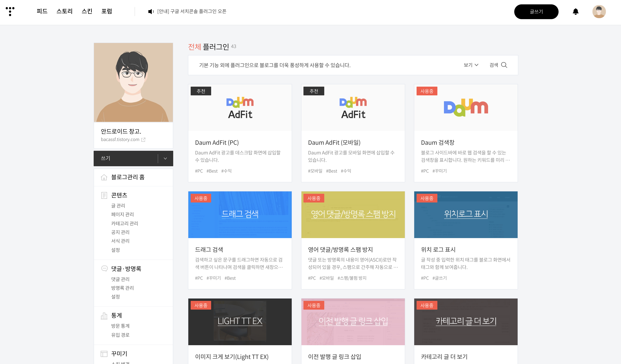The height and width of the screenshot is (364, 621).
Task: Click the magnifier search icon
Action: point(504,65)
